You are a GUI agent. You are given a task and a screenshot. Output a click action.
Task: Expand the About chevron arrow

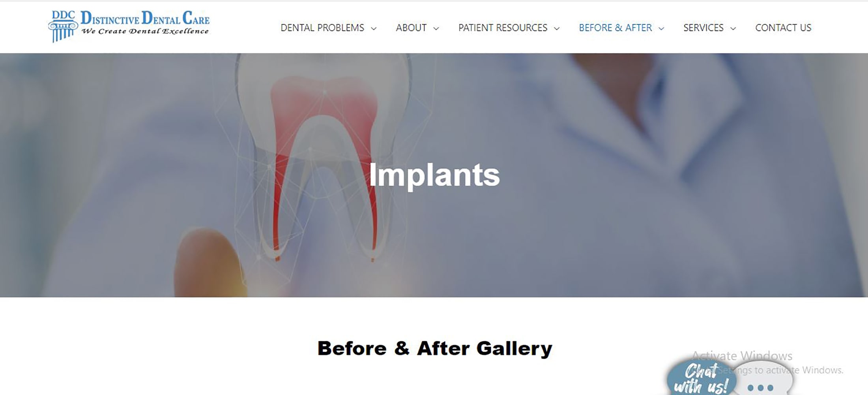436,28
